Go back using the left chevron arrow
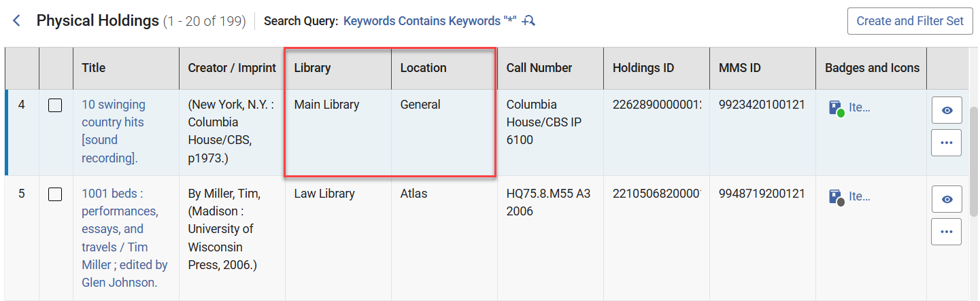 tap(17, 21)
